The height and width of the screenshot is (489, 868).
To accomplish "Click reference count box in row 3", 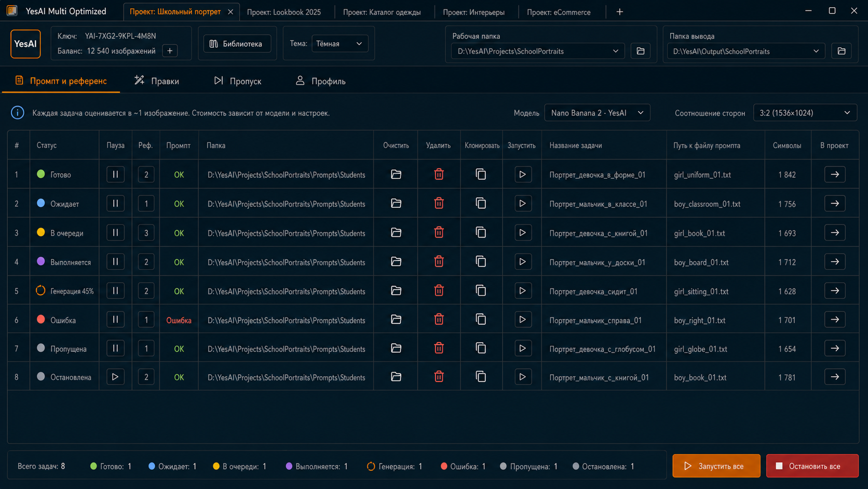I will pos(146,233).
